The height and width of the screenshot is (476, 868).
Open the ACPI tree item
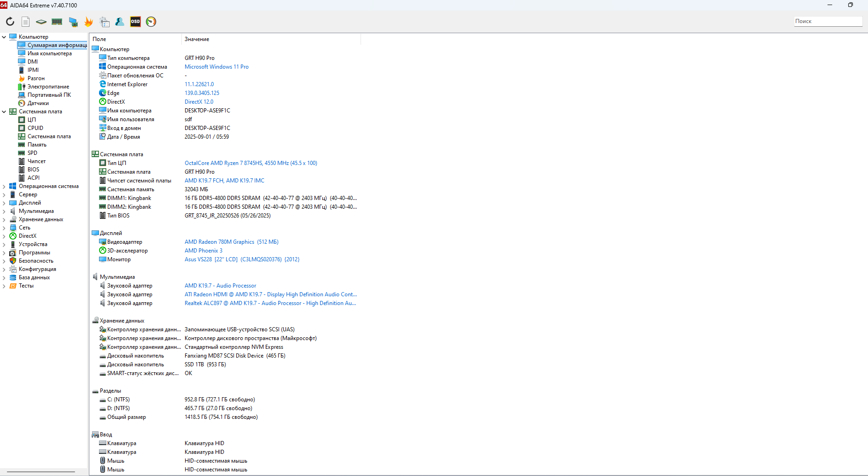click(x=34, y=178)
